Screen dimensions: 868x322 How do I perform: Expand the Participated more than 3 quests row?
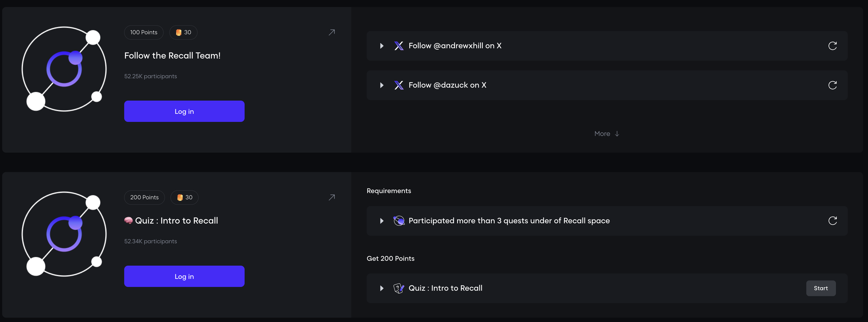pos(382,221)
